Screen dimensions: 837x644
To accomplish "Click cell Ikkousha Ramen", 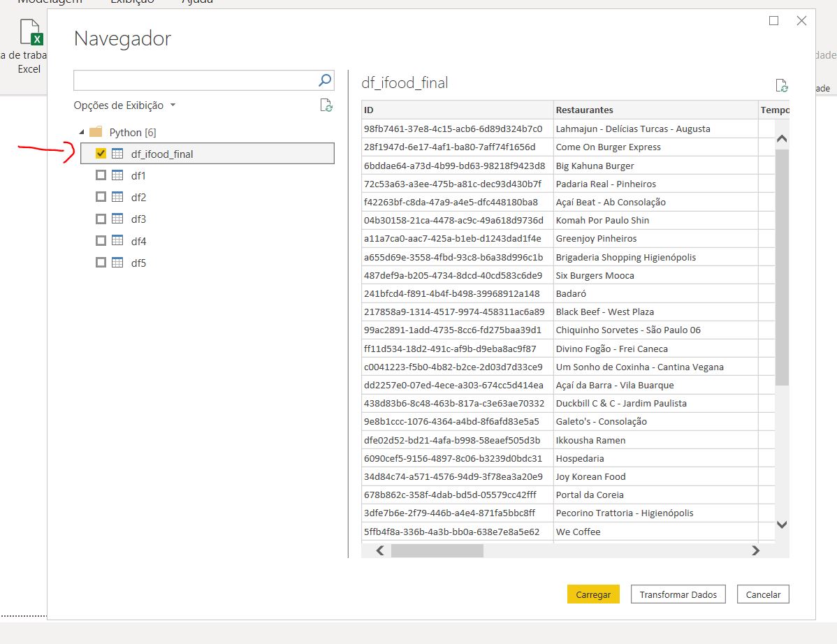I will click(x=655, y=439).
